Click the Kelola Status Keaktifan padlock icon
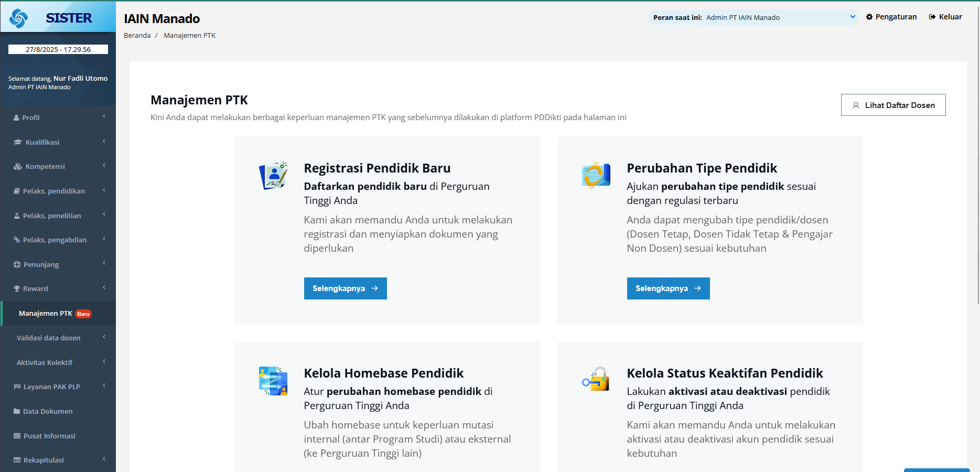Viewport: 980px width, 472px height. coord(596,380)
